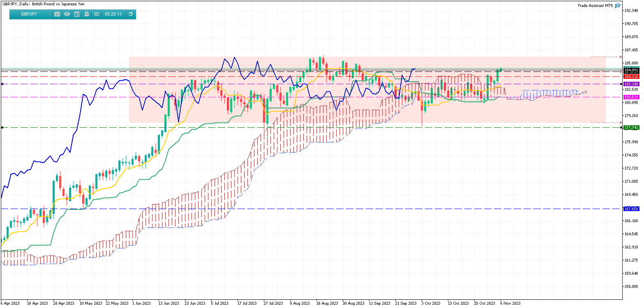Click the 187.435 price scale value
644x308 pixels.
[x=631, y=50]
